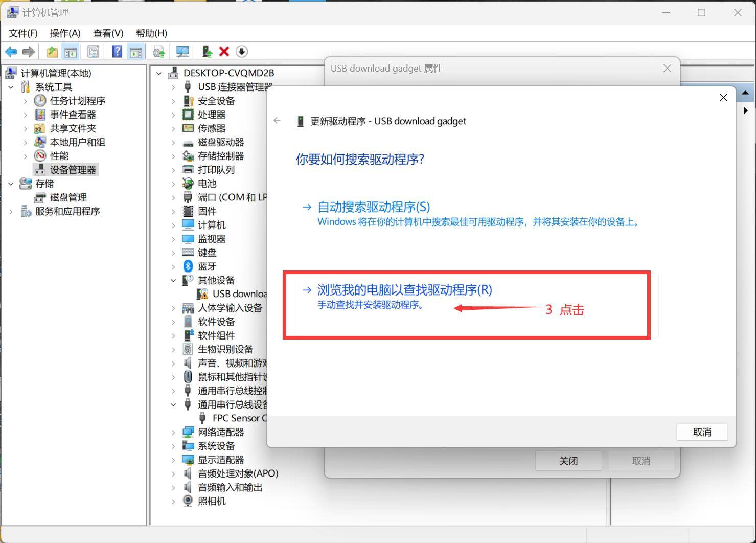The height and width of the screenshot is (543, 756).
Task: Select the 存储控制器 device category
Action: pyautogui.click(x=221, y=156)
